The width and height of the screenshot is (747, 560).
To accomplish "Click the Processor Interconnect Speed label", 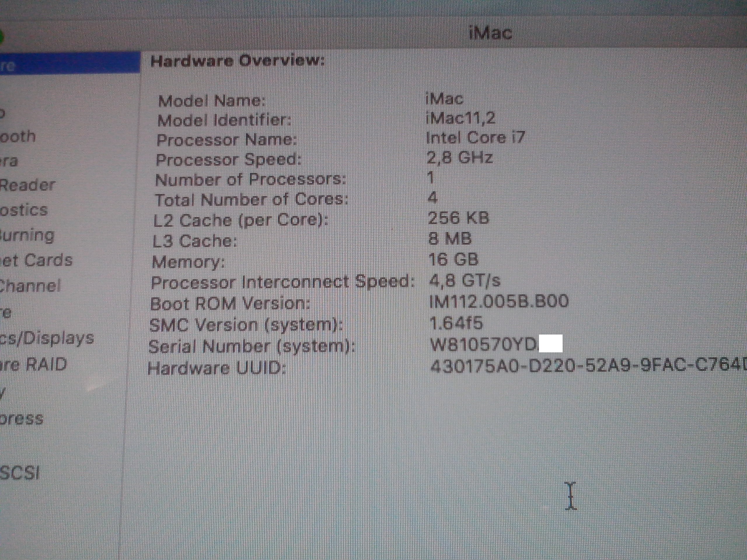I will (x=283, y=282).
